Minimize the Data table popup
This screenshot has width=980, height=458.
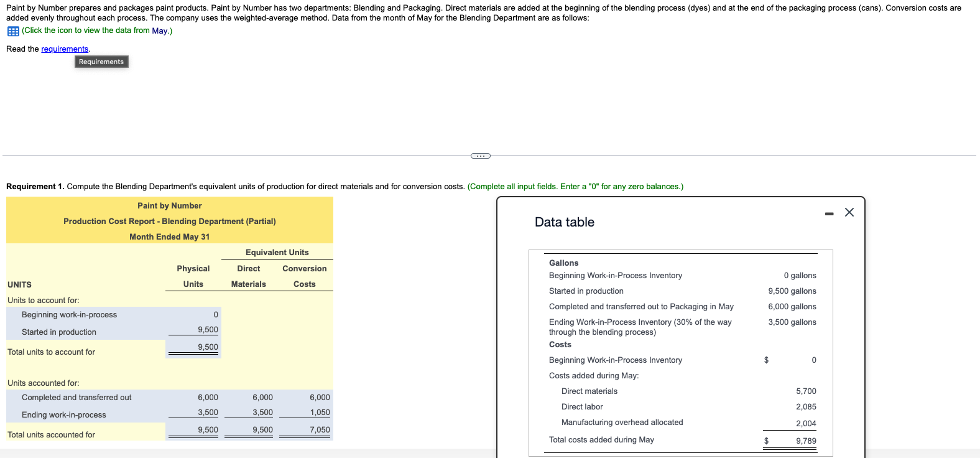829,214
